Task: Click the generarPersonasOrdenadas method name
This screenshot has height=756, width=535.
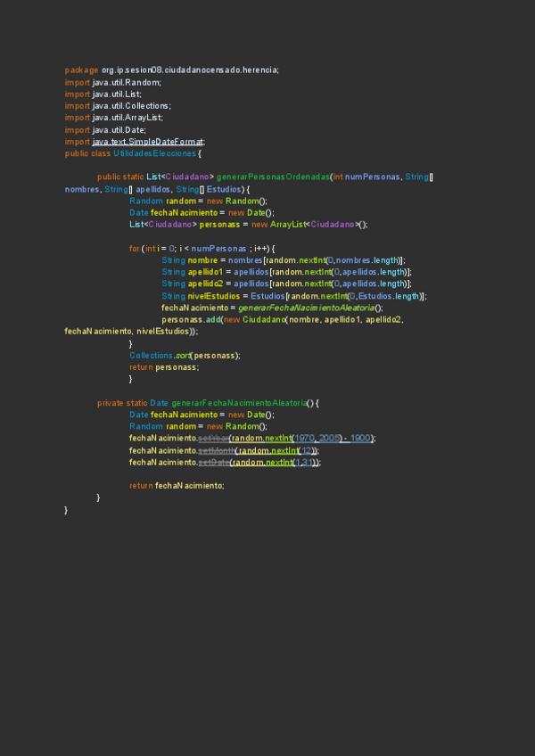Action: 272,177
